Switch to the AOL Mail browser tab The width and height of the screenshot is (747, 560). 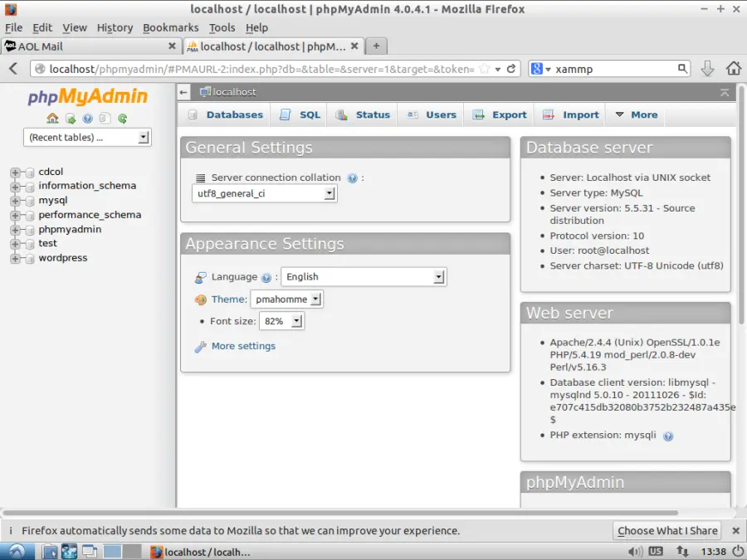(90, 46)
